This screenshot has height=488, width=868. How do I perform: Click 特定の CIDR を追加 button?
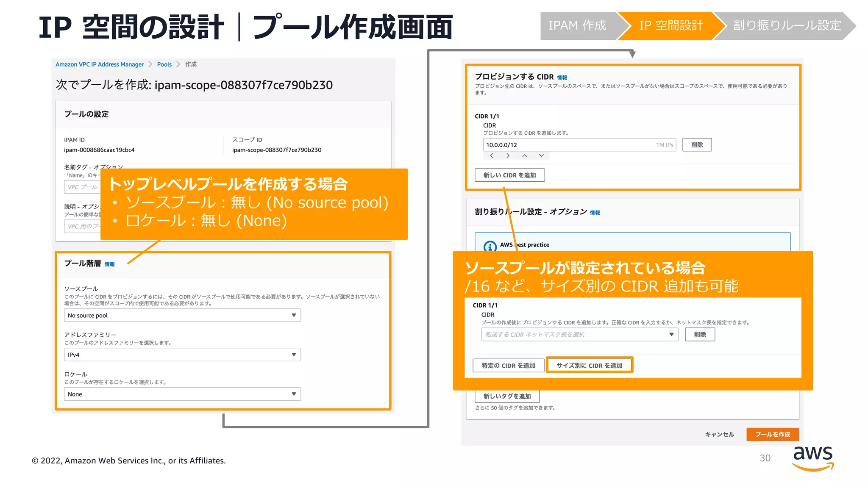[x=508, y=366]
